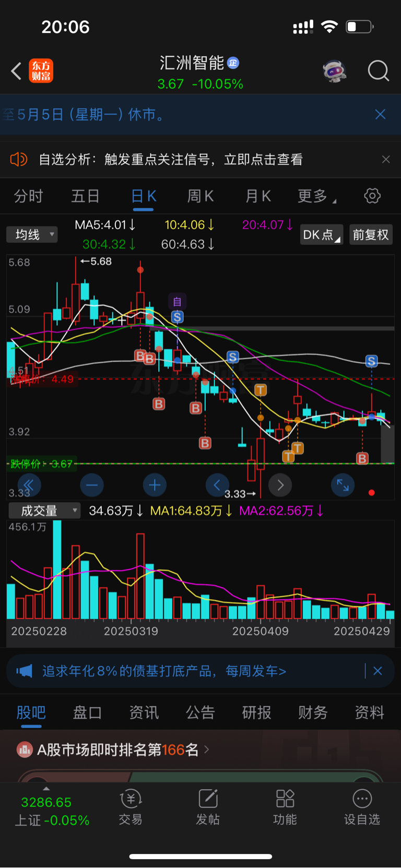Expand the DK点 selector
The image size is (401, 868).
(x=322, y=235)
